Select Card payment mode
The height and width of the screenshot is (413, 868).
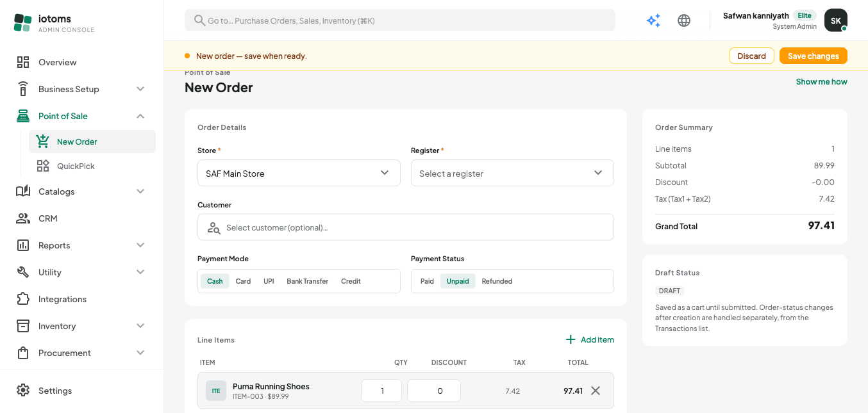[243, 281]
